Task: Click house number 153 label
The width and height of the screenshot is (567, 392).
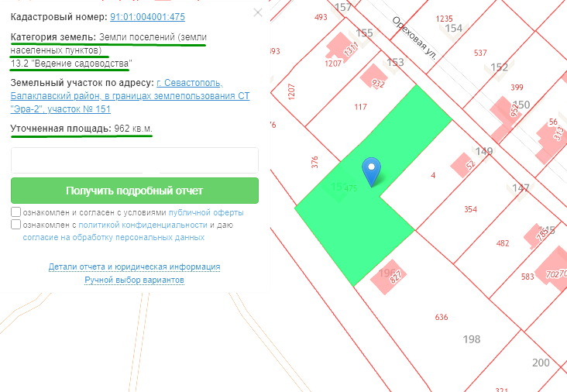Action: click(x=395, y=62)
